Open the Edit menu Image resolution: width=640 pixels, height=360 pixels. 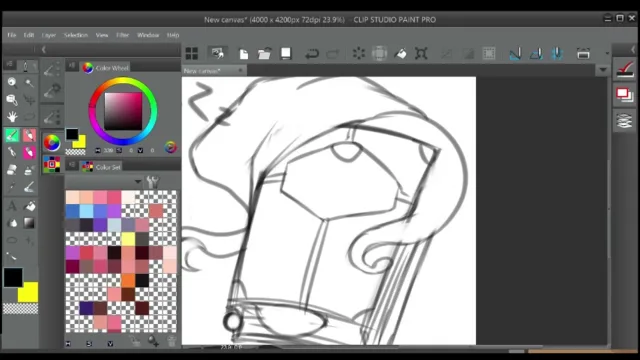29,35
